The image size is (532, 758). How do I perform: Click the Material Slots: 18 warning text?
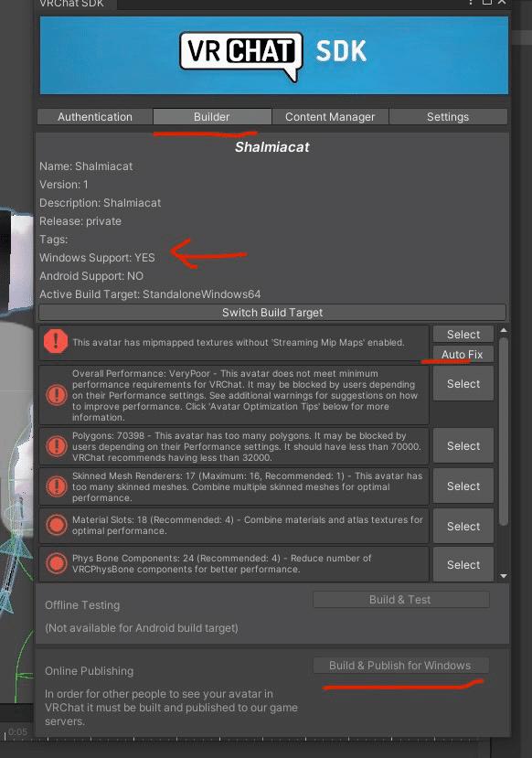[x=248, y=525]
